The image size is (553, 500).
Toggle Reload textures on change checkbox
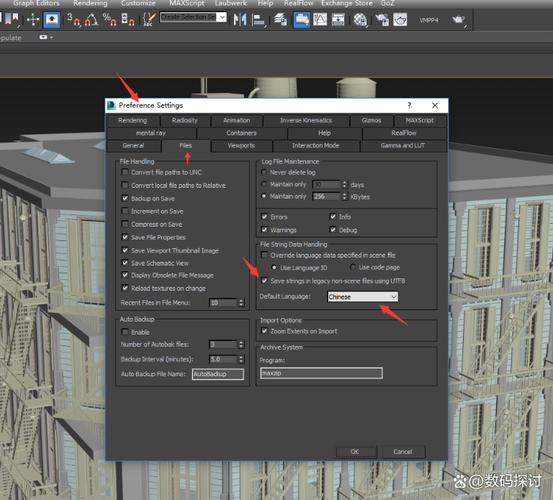pos(125,288)
